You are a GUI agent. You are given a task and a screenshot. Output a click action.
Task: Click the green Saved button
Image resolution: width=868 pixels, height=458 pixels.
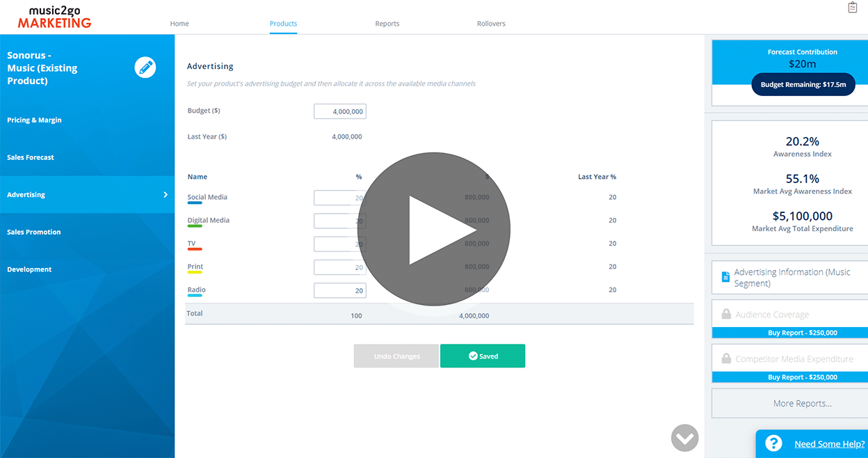[482, 356]
